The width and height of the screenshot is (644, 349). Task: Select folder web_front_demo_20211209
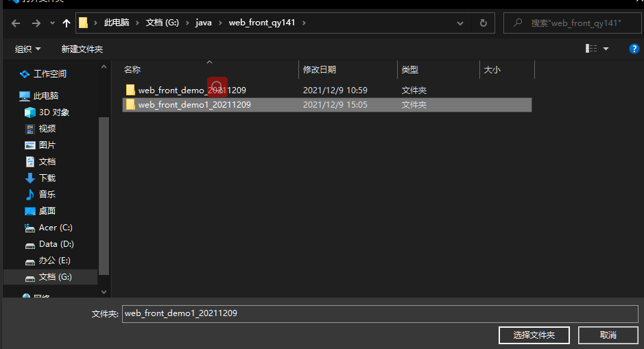(192, 91)
